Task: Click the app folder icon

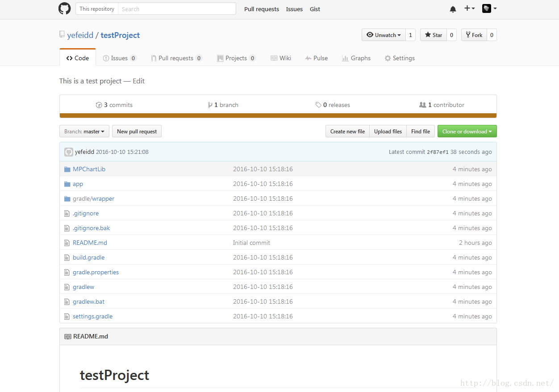Action: coord(67,184)
